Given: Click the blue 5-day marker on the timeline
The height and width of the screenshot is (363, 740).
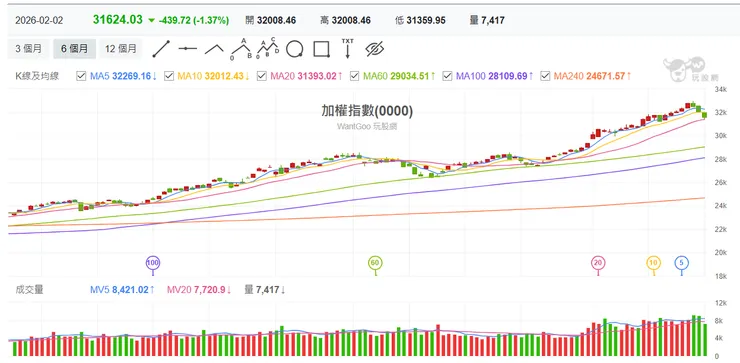Looking at the screenshot, I should pos(681,262).
